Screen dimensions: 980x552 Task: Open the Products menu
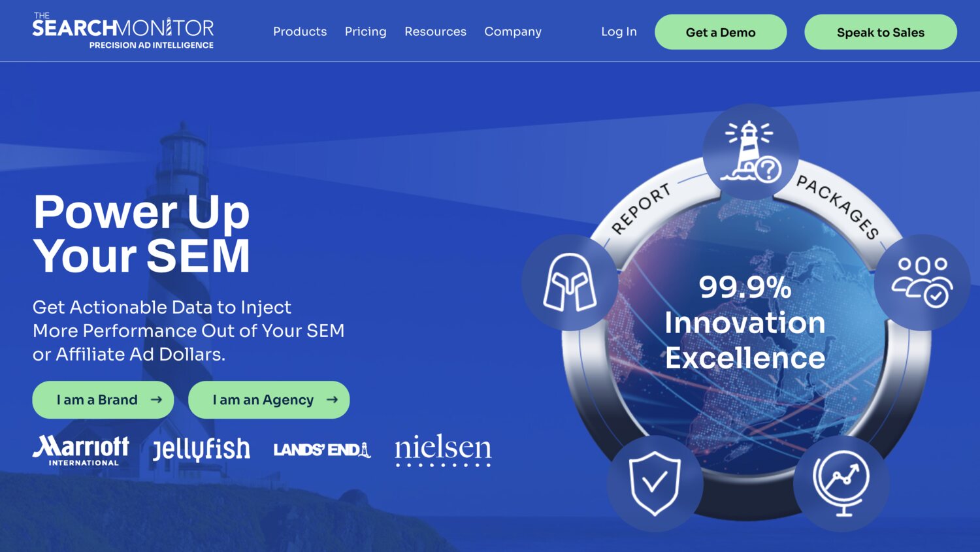(x=300, y=31)
